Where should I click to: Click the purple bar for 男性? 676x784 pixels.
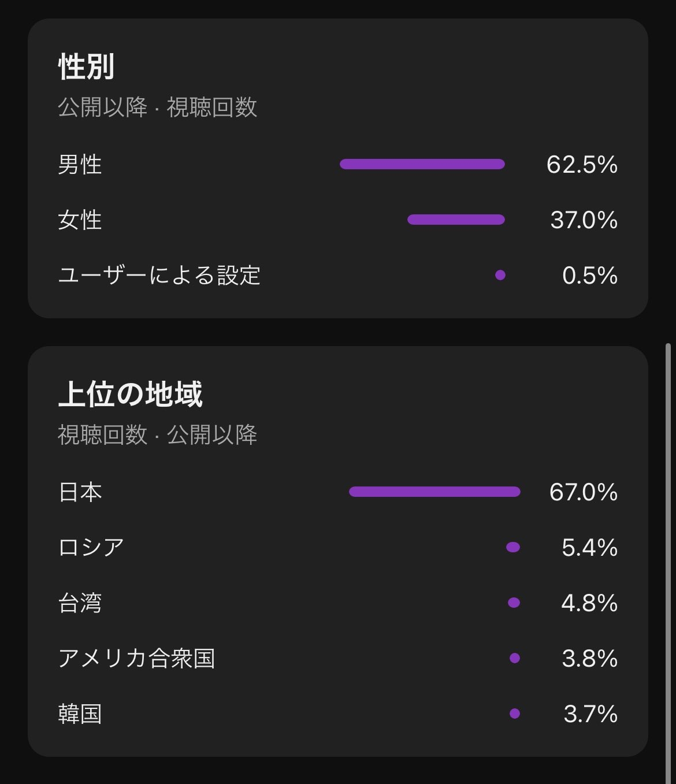pos(422,164)
